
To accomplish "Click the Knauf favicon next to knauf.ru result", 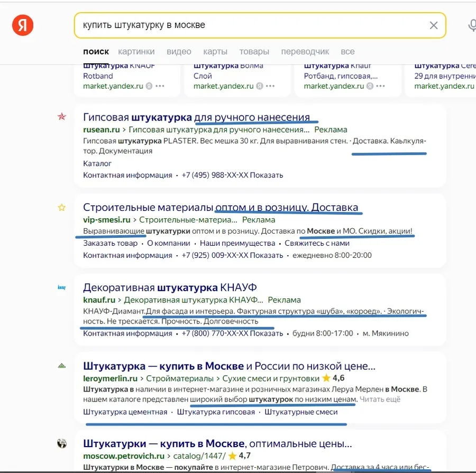I will (x=61, y=287).
